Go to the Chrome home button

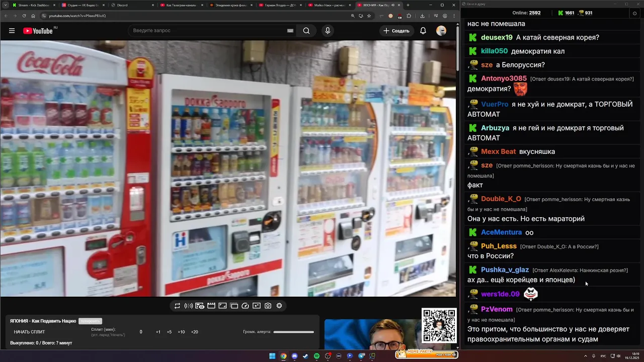33,16
